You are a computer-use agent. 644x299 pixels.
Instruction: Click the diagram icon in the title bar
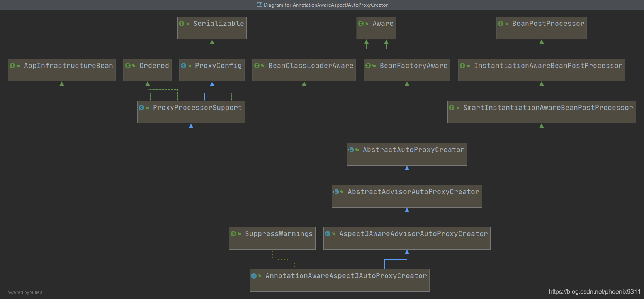[x=259, y=5]
